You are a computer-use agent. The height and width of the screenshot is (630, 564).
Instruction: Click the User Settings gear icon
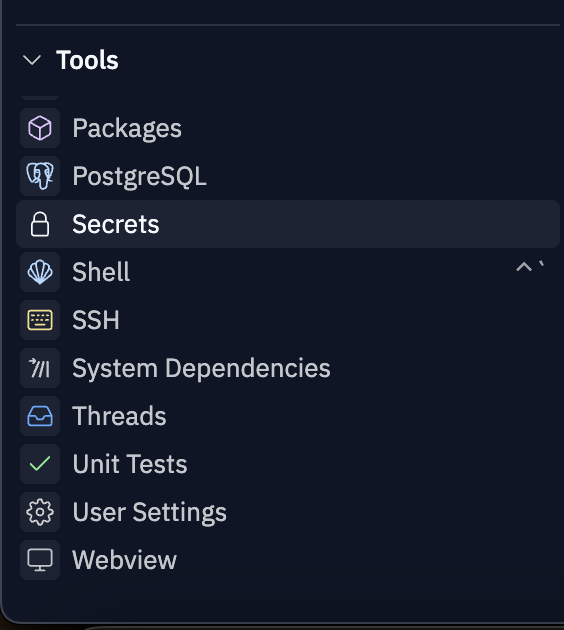40,512
